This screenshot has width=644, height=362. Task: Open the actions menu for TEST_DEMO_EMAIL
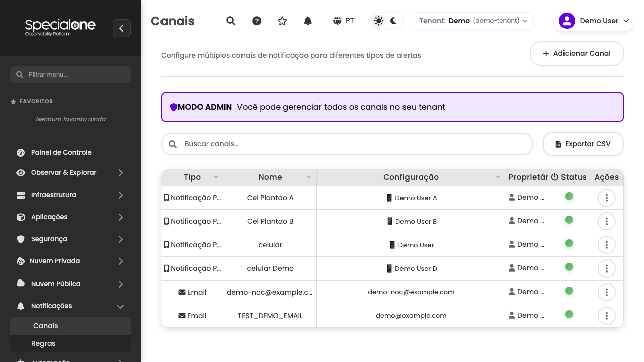click(607, 316)
